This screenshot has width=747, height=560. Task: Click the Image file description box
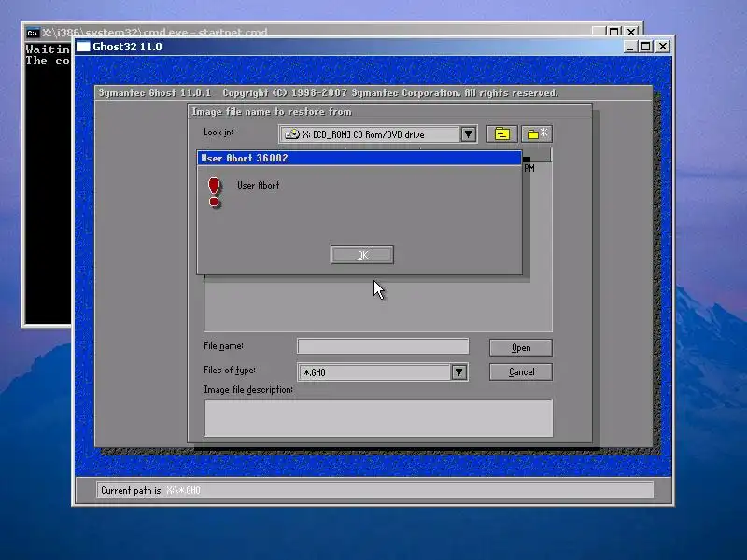378,417
